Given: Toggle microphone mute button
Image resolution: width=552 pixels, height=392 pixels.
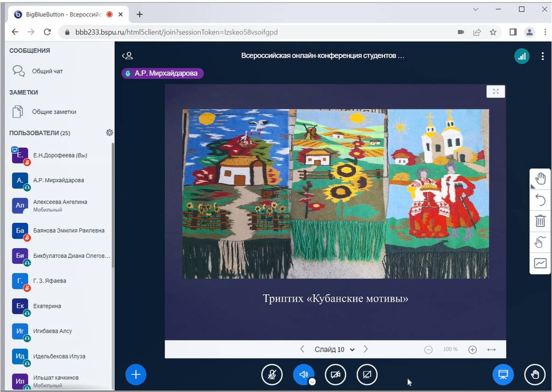Looking at the screenshot, I should (x=272, y=374).
